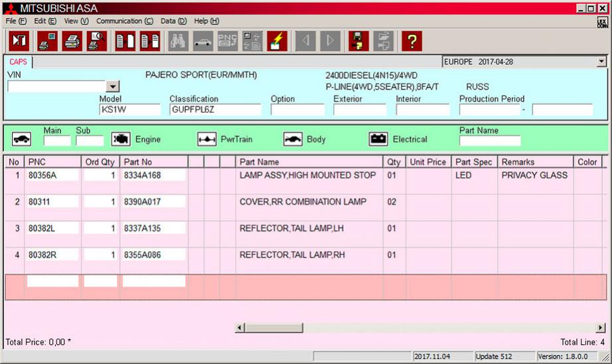The height and width of the screenshot is (364, 612).
Task: Switch to the CAPS tab
Action: tap(18, 62)
